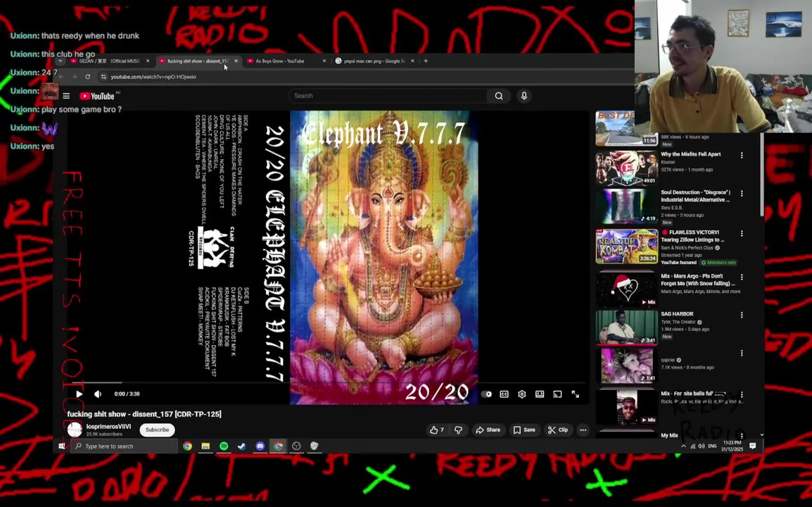Start voice search with the microphone icon
Screen dimensions: 812x507
(524, 96)
